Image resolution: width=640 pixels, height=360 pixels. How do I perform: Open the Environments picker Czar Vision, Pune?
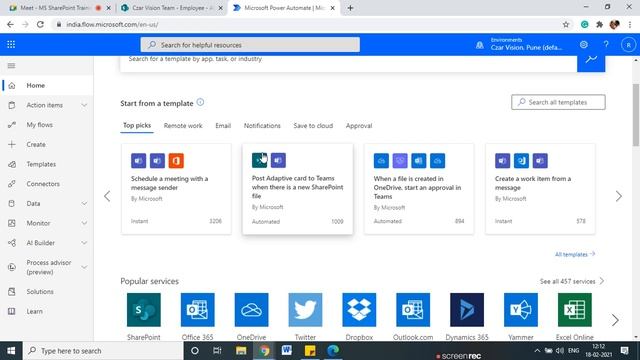tap(527, 44)
